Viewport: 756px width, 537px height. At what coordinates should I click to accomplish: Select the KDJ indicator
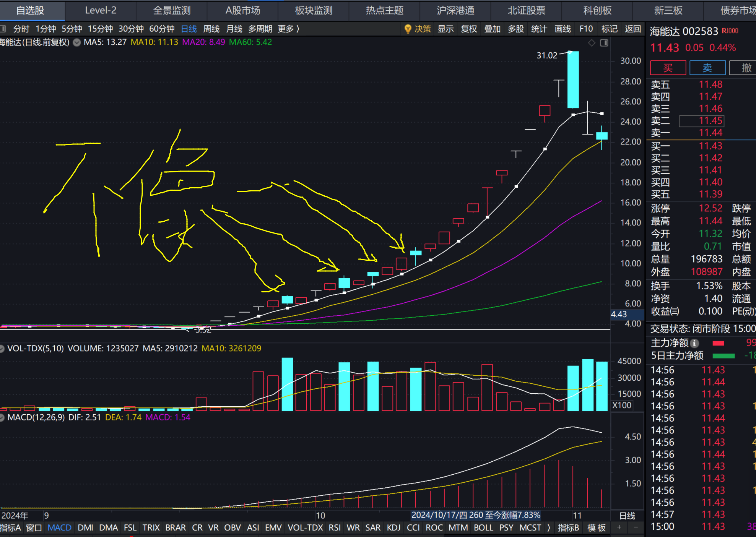pos(393,527)
